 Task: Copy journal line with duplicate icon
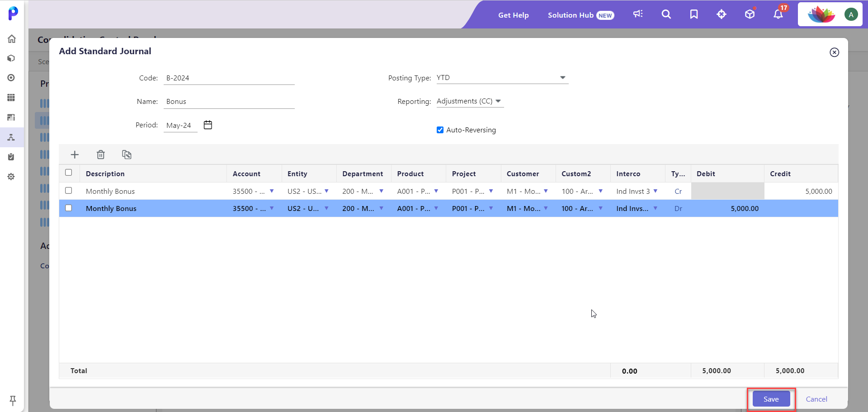click(127, 154)
